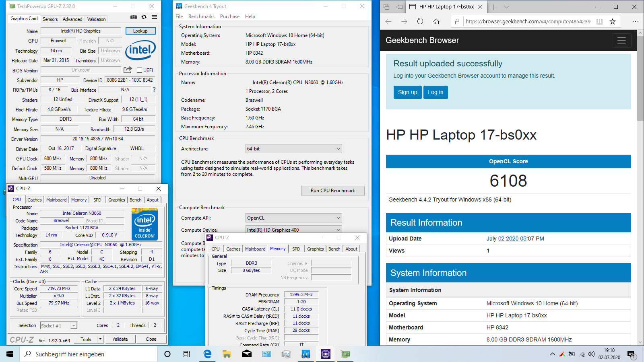The width and height of the screenshot is (644, 362).
Task: Open the Edge tab list chevron
Action: (x=507, y=7)
